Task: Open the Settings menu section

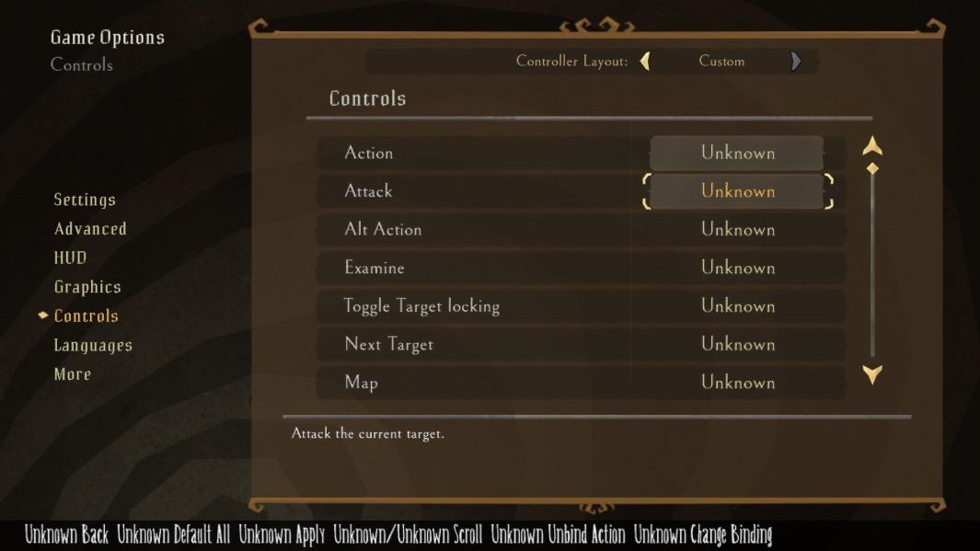Action: point(85,200)
